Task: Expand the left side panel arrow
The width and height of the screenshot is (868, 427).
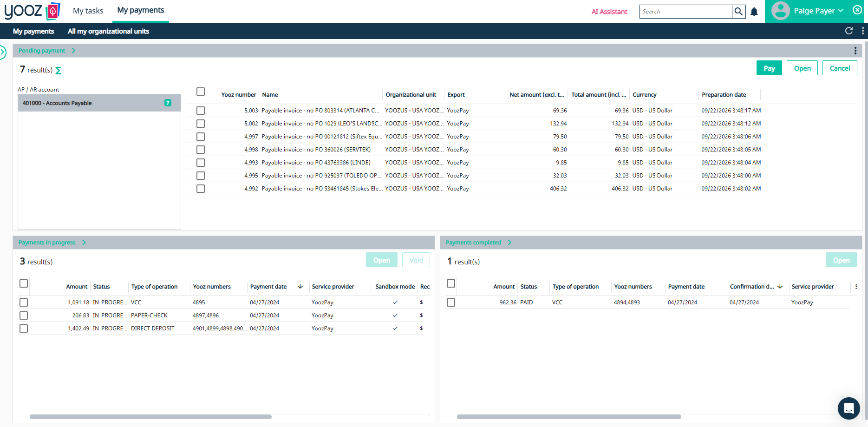Action: click(3, 52)
